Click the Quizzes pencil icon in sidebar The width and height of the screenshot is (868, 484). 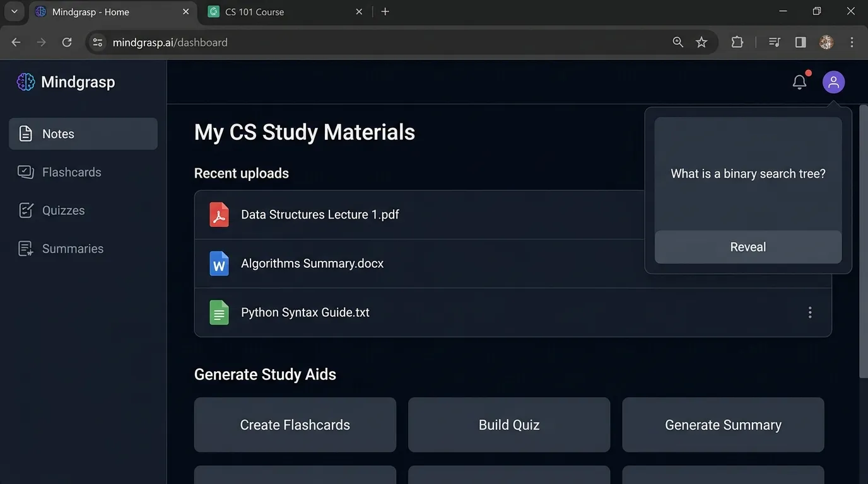[25, 210]
